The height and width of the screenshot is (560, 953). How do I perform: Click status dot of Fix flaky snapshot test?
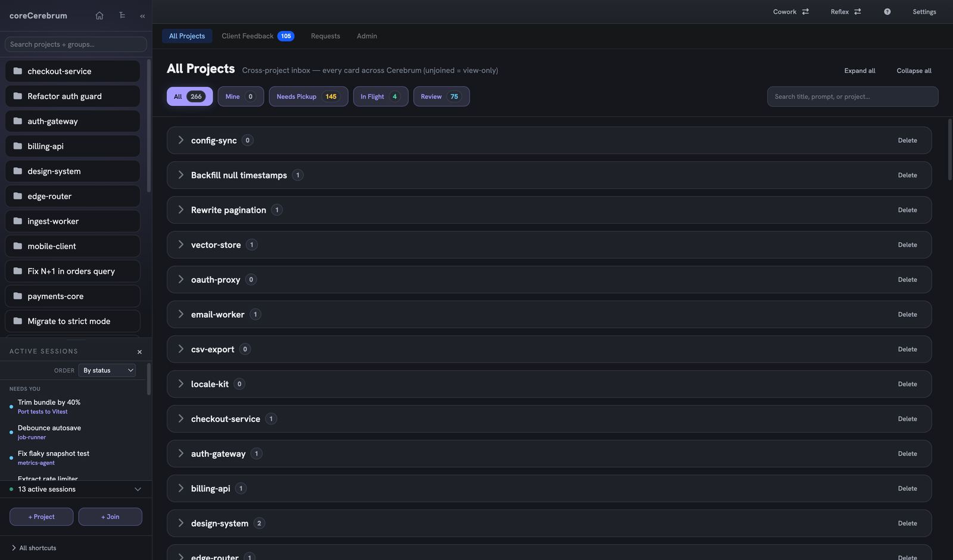(11, 458)
